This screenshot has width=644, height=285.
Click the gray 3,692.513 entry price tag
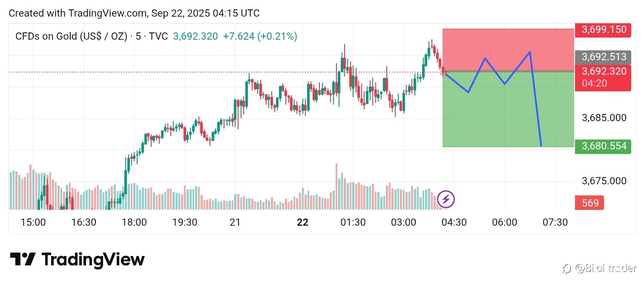pyautogui.click(x=604, y=57)
